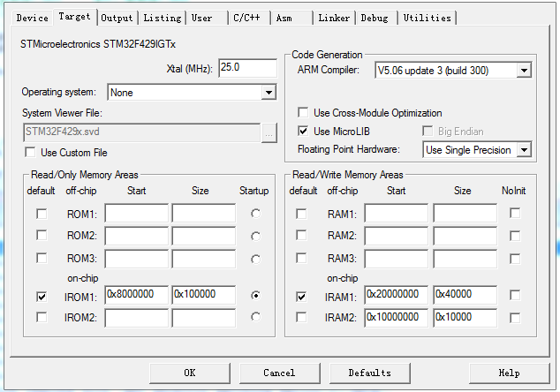Open the ARM Compiler version dropdown
The width and height of the screenshot is (560, 392).
pos(453,71)
